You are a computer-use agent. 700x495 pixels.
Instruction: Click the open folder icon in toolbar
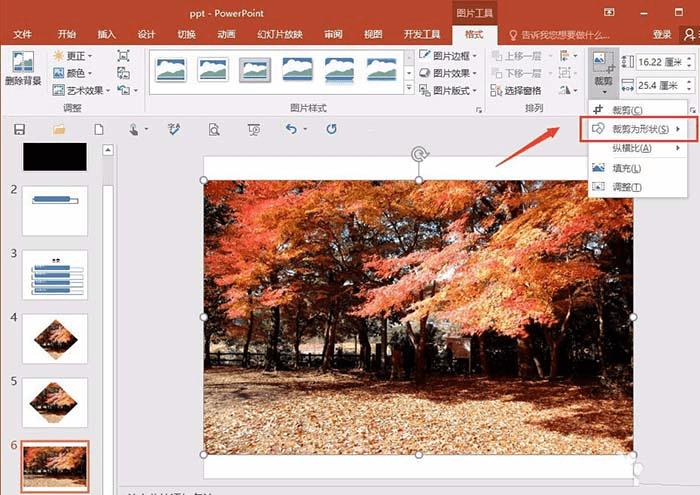[x=59, y=129]
